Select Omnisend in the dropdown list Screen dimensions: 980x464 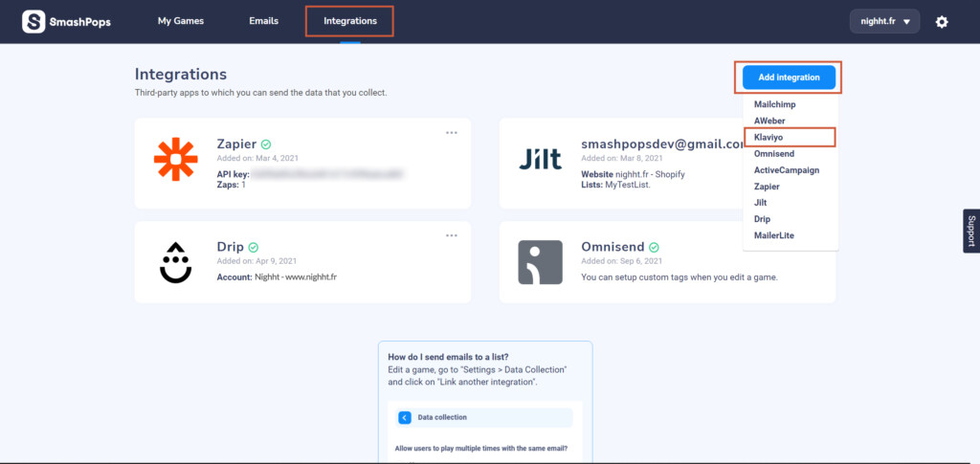[x=773, y=154]
